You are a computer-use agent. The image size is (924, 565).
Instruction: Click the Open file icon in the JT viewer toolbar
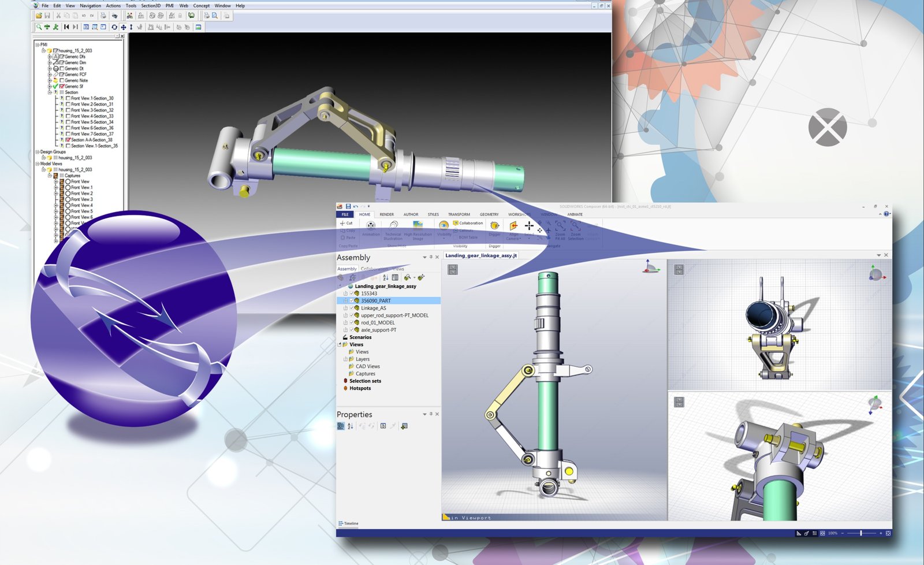(39, 16)
